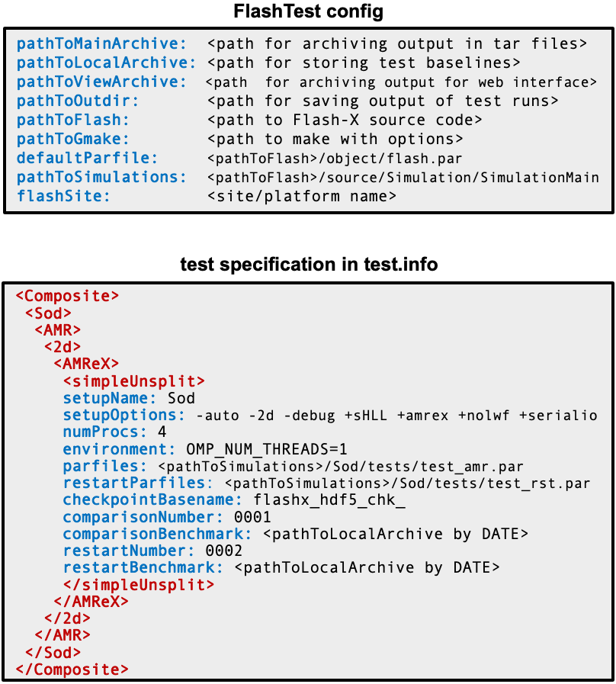Screen dimensions: 616x684
Task: Select the opening Composite tag
Action: coord(68,296)
